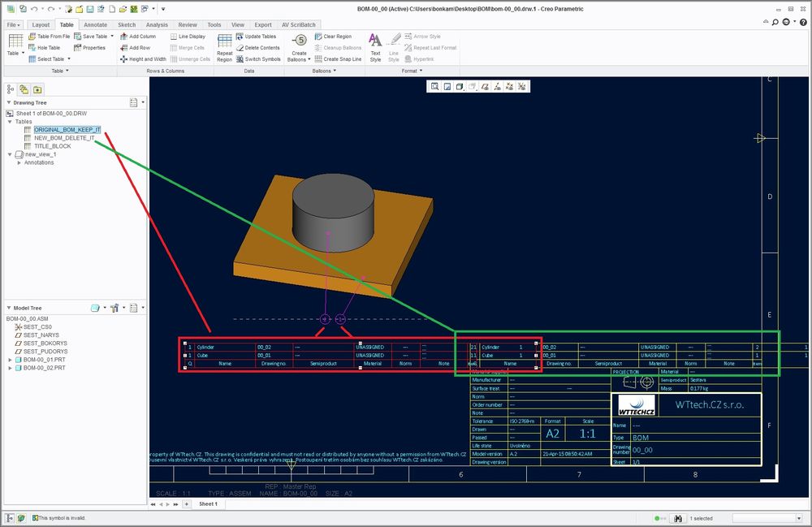Click the Clear Region icon
Image resolution: width=812 pixels, height=527 pixels.
click(318, 37)
